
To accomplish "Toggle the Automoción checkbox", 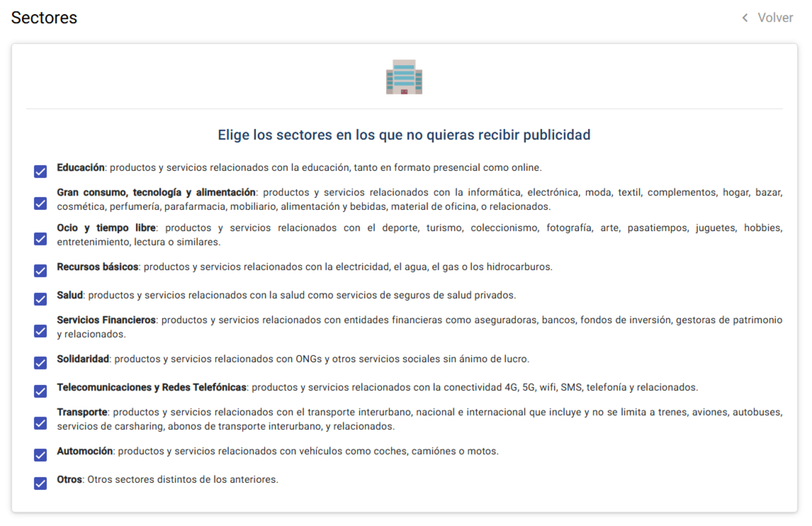I will 40,455.
